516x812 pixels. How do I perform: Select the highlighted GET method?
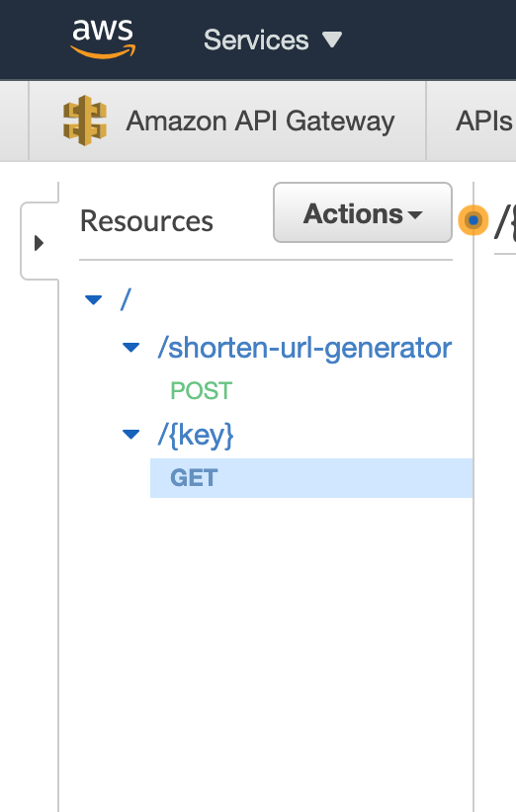click(311, 477)
